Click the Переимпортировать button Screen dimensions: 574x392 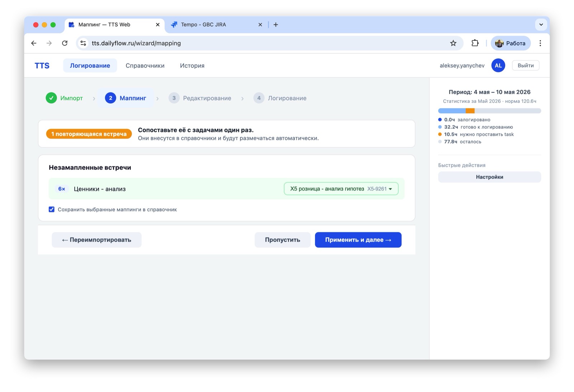[97, 240]
